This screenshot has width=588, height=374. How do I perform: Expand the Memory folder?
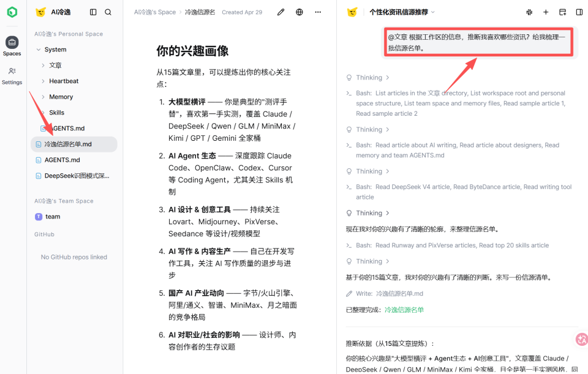(43, 97)
